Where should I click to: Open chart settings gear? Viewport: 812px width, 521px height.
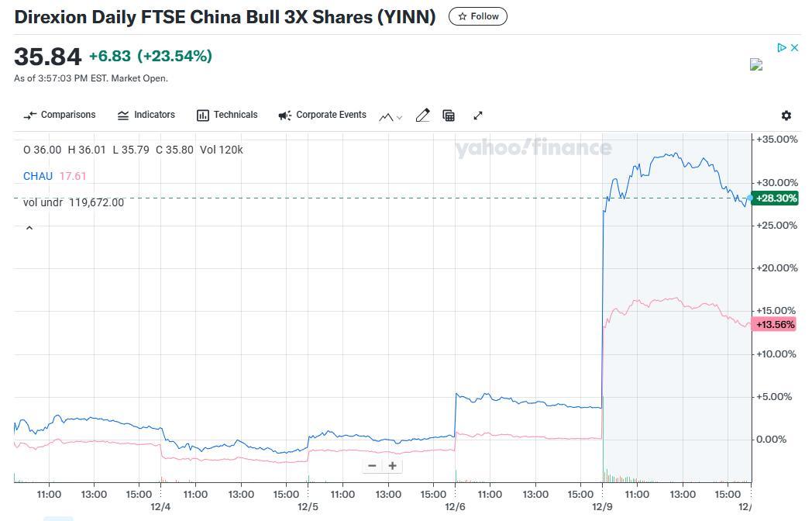pyautogui.click(x=786, y=116)
